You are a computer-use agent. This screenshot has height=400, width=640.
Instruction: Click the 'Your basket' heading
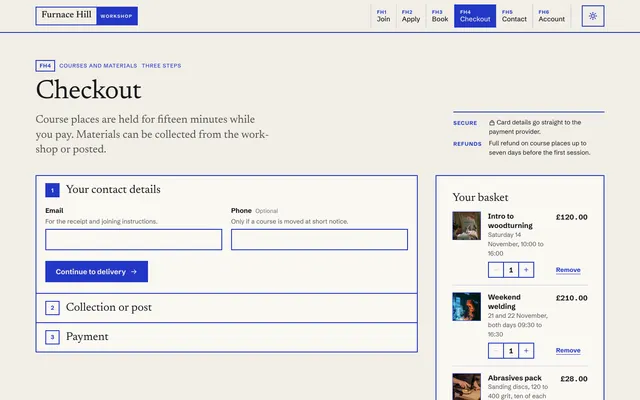click(x=480, y=198)
